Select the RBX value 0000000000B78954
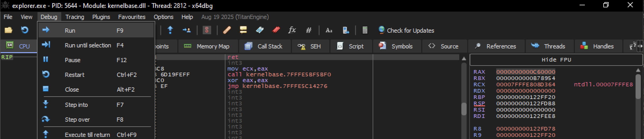This screenshot has width=644, height=139. (x=526, y=78)
